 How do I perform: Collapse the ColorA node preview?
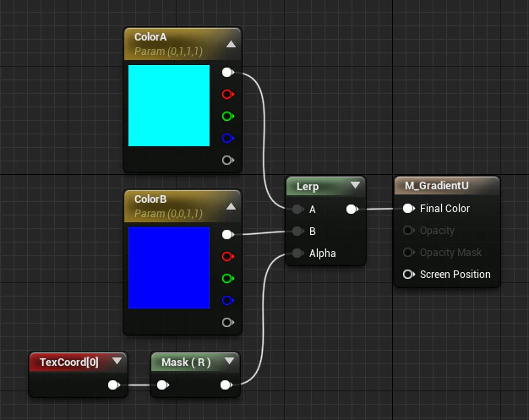pos(231,44)
